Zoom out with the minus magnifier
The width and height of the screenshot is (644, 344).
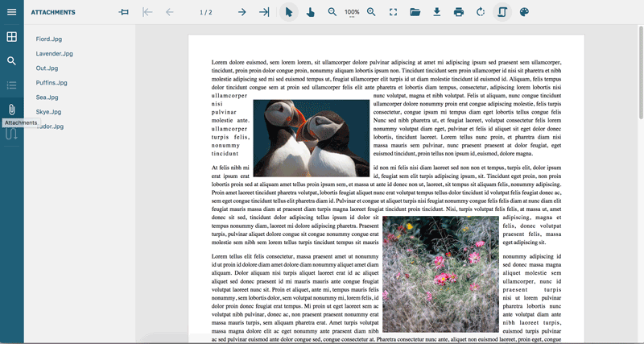(332, 12)
